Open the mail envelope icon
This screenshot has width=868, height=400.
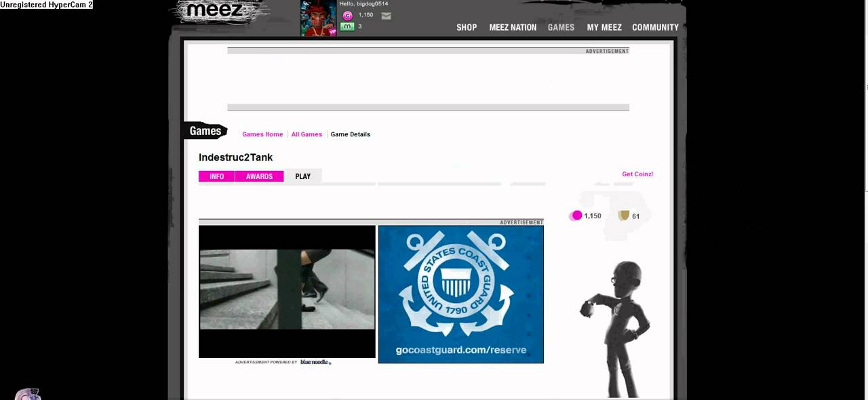click(386, 16)
